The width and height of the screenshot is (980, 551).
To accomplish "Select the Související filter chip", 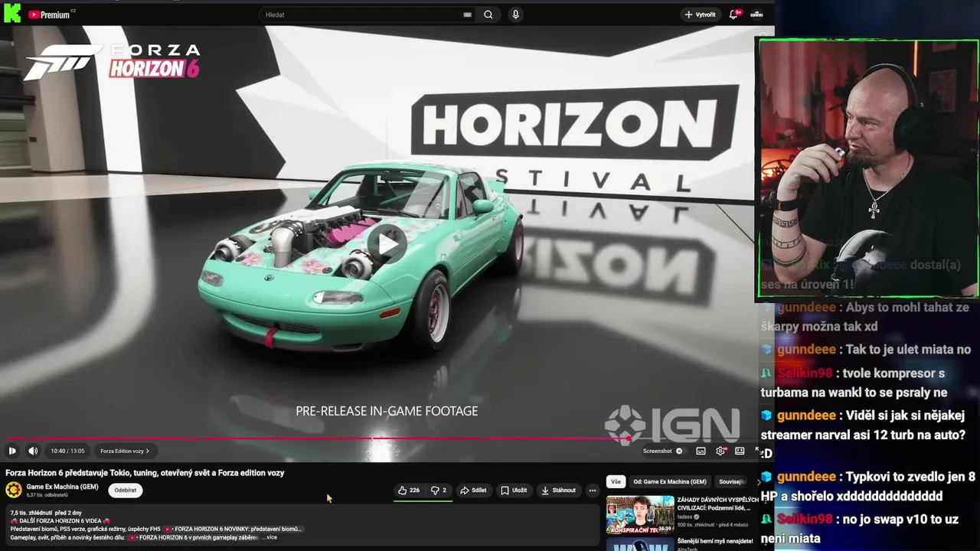I will pyautogui.click(x=732, y=482).
